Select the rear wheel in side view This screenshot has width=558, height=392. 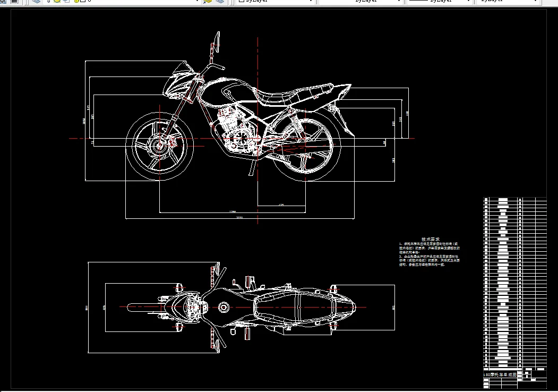(306, 145)
